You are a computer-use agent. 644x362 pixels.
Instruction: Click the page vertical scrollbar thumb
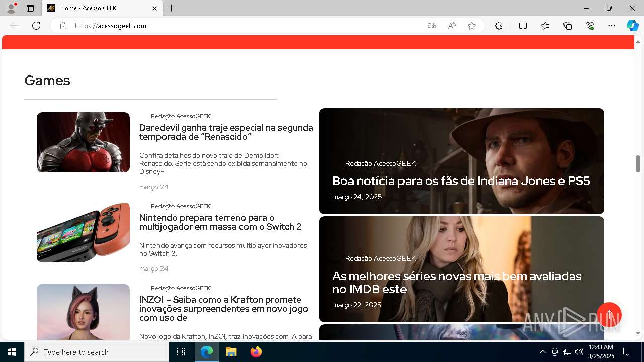[x=638, y=164]
